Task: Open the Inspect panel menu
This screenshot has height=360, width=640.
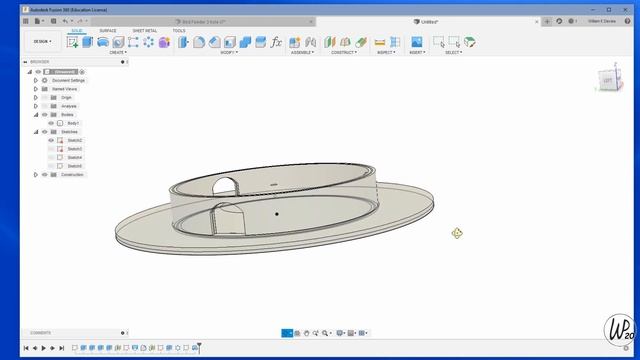Action: [386, 53]
